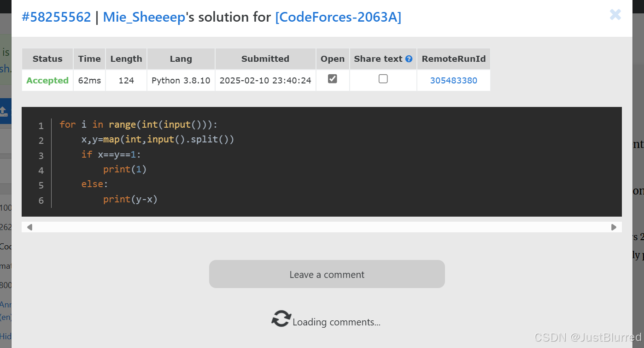Click the 'Loading comments...' text
Image resolution: width=644 pixels, height=348 pixels.
click(x=336, y=322)
